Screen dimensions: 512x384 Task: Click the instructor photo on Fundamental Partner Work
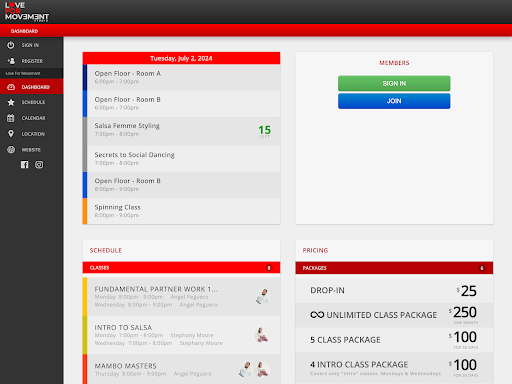point(263,296)
